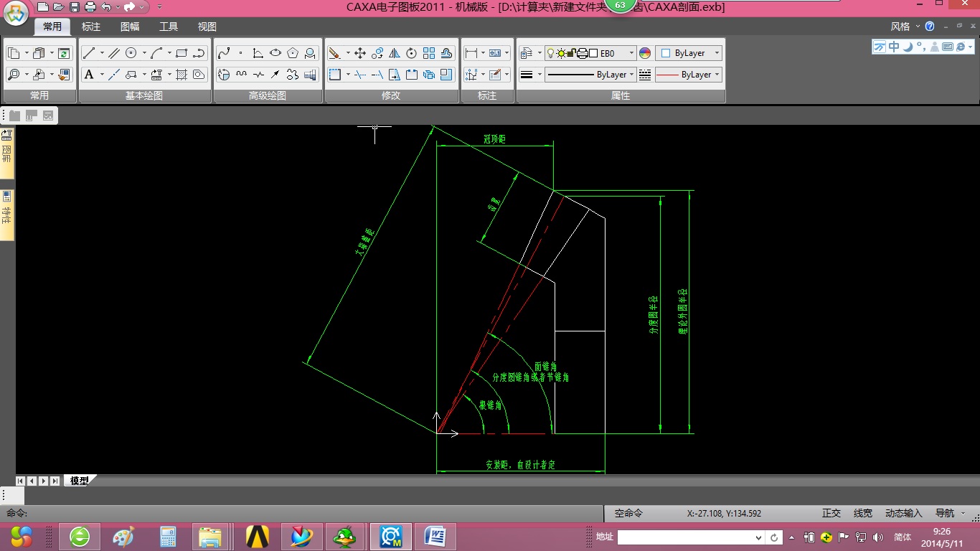This screenshot has width=980, height=551.
Task: Expand the Text tool dropdown arrow
Action: (x=102, y=75)
